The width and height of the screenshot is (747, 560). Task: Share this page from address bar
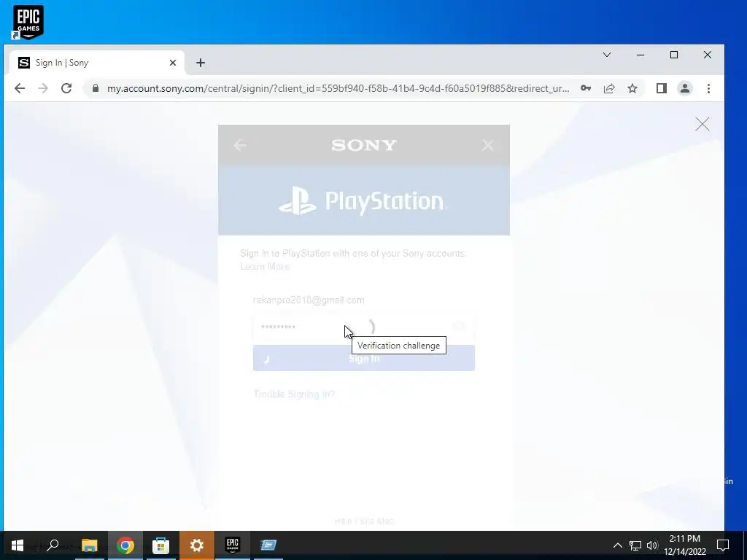click(x=609, y=88)
